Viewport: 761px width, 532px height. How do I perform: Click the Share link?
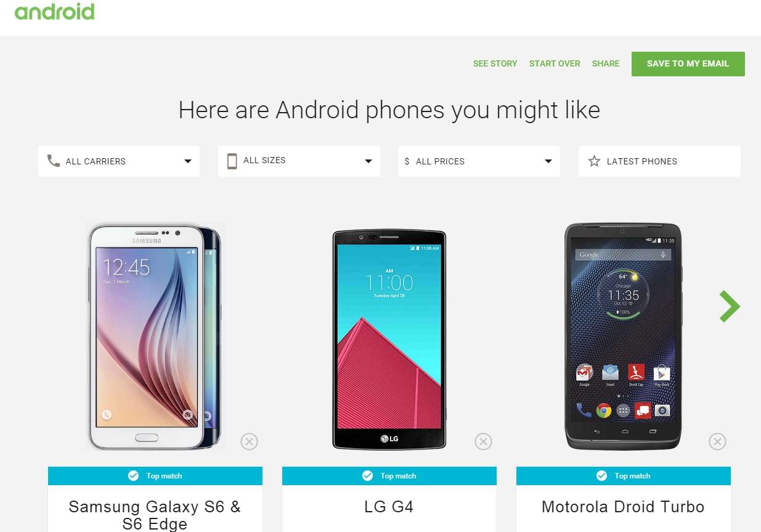point(606,63)
